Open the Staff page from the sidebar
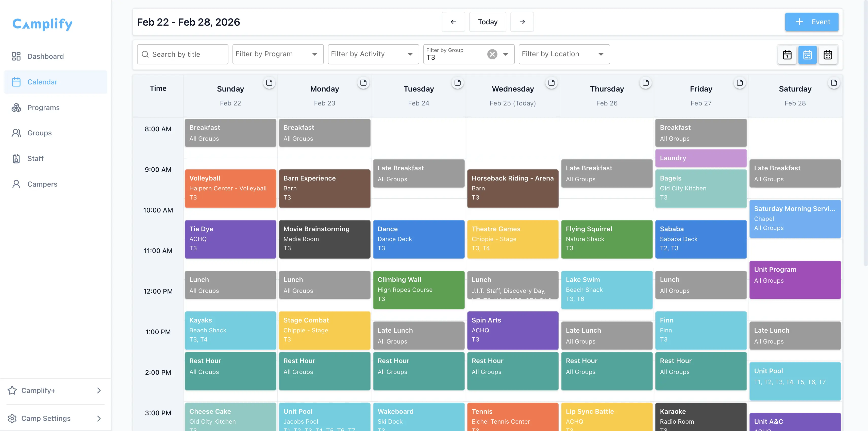 pyautogui.click(x=36, y=158)
